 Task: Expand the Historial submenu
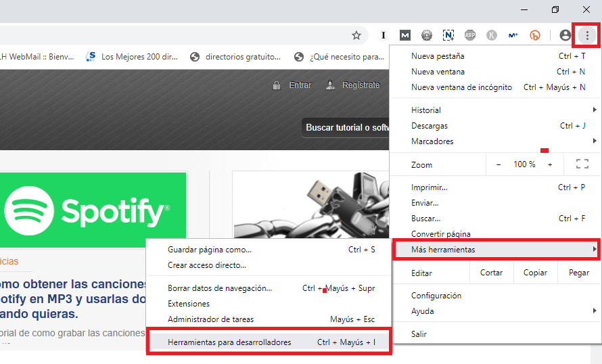point(496,110)
